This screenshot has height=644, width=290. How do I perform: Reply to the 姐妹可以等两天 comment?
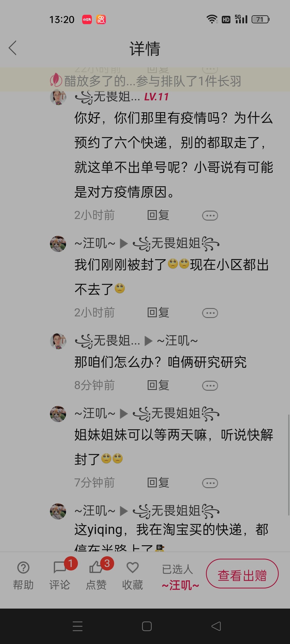pos(158,483)
